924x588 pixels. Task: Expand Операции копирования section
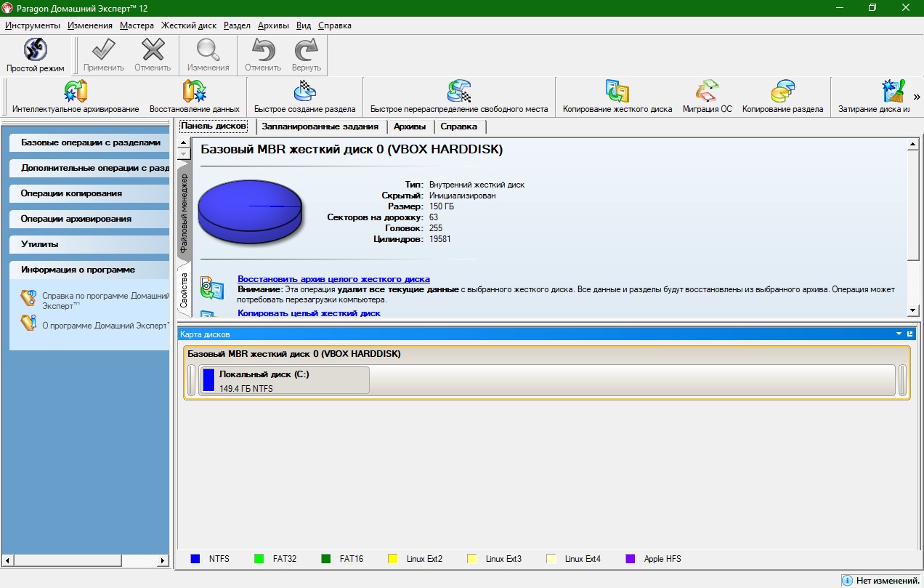pos(90,193)
